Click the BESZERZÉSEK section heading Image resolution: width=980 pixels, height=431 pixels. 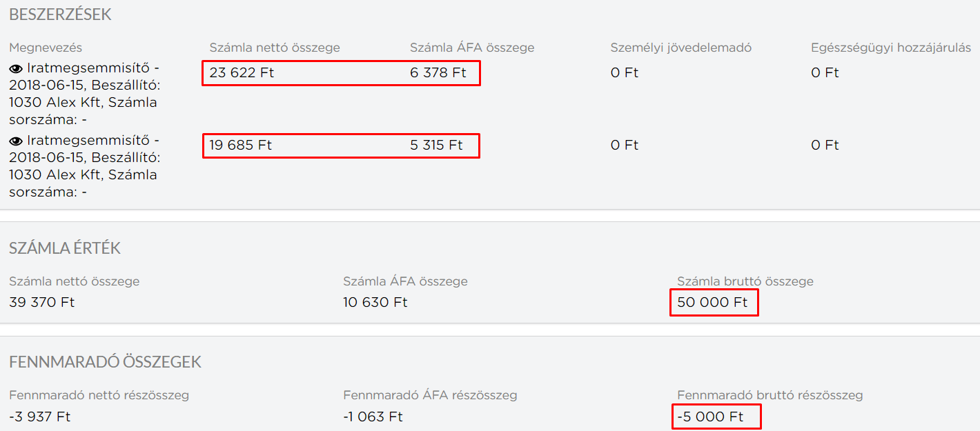(60, 14)
